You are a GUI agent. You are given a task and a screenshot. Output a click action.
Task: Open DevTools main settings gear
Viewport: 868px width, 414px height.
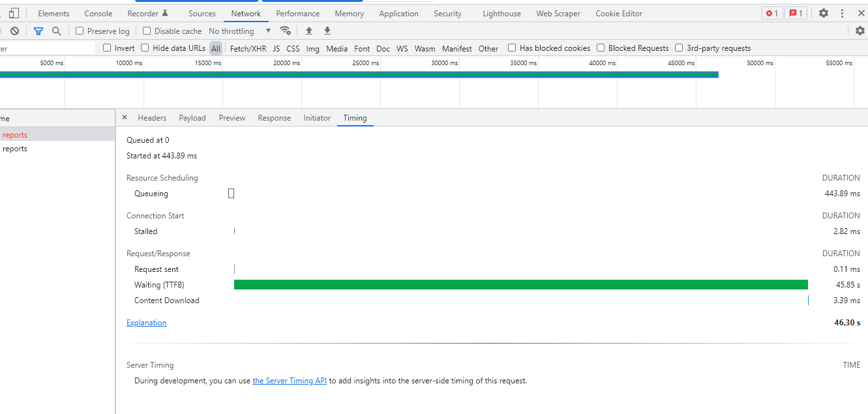pos(824,13)
